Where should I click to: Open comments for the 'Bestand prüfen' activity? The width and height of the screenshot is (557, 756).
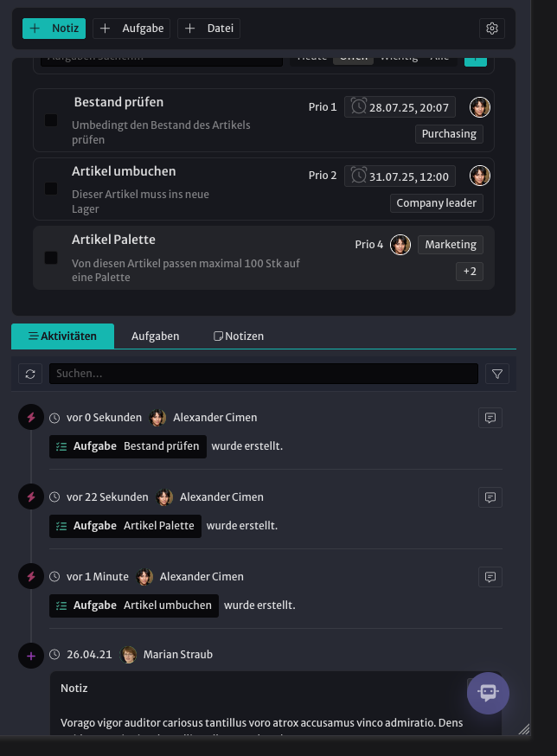point(490,418)
